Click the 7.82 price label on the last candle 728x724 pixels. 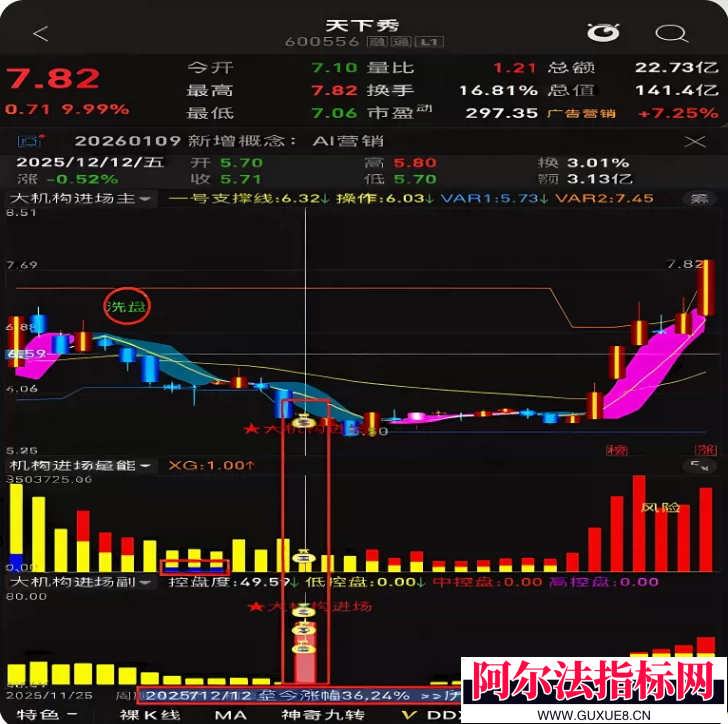[x=685, y=264]
